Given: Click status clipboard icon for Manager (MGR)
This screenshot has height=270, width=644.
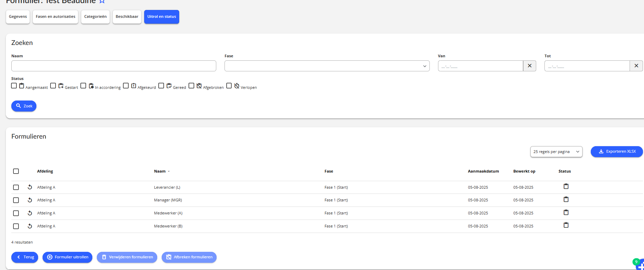Looking at the screenshot, I should [566, 199].
